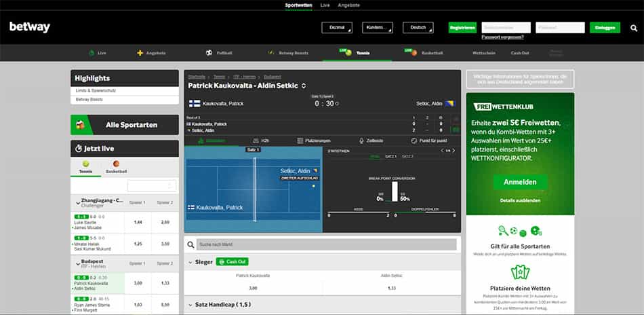The width and height of the screenshot is (644, 315).
Task: Click the Zeitleiste microphone icon
Action: tap(362, 141)
